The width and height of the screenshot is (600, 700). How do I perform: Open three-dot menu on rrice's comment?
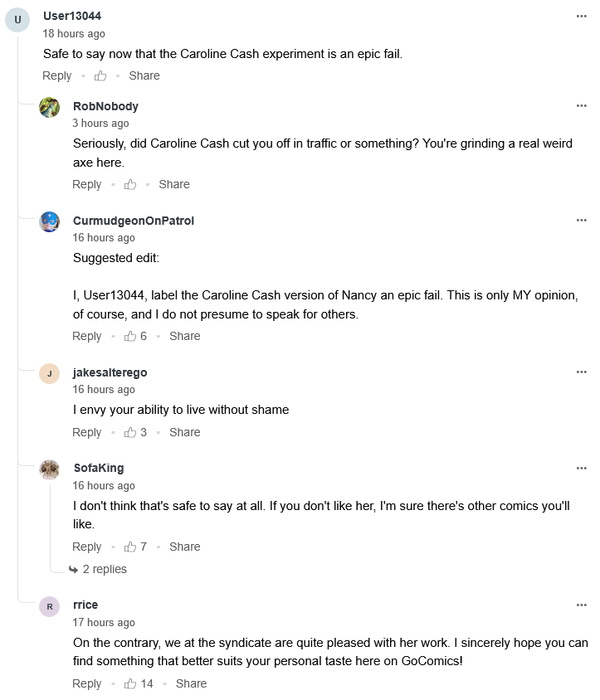point(582,605)
